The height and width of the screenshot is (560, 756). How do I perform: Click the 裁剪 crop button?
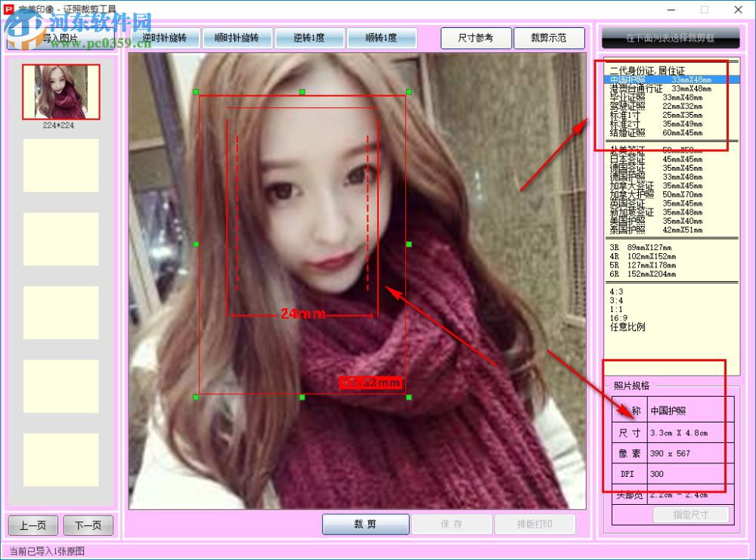pyautogui.click(x=365, y=524)
